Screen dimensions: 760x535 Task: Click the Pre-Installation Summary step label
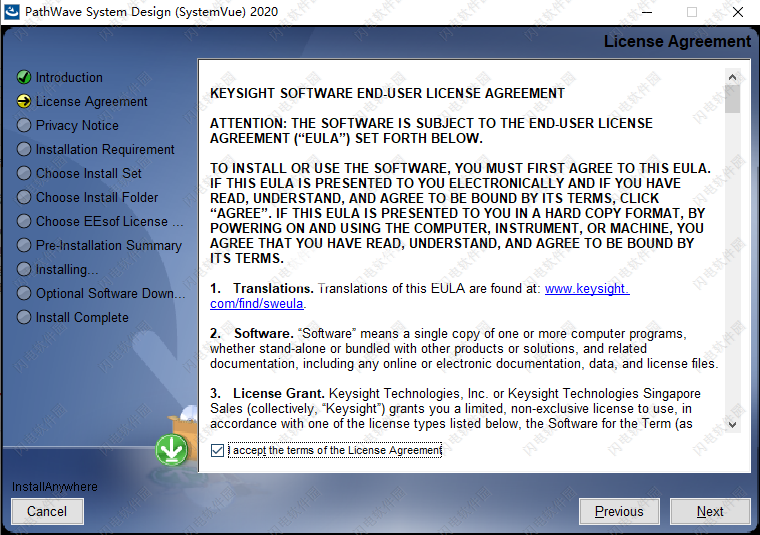109,246
